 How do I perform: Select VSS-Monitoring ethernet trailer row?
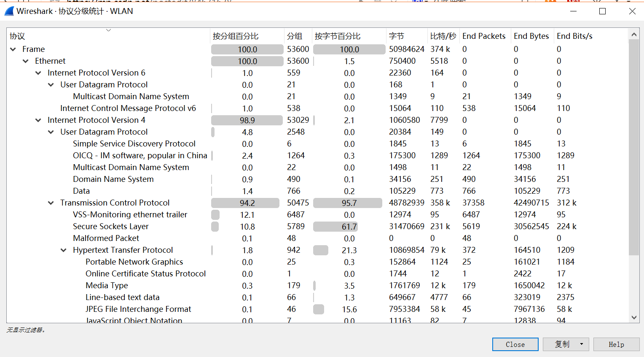click(x=317, y=215)
